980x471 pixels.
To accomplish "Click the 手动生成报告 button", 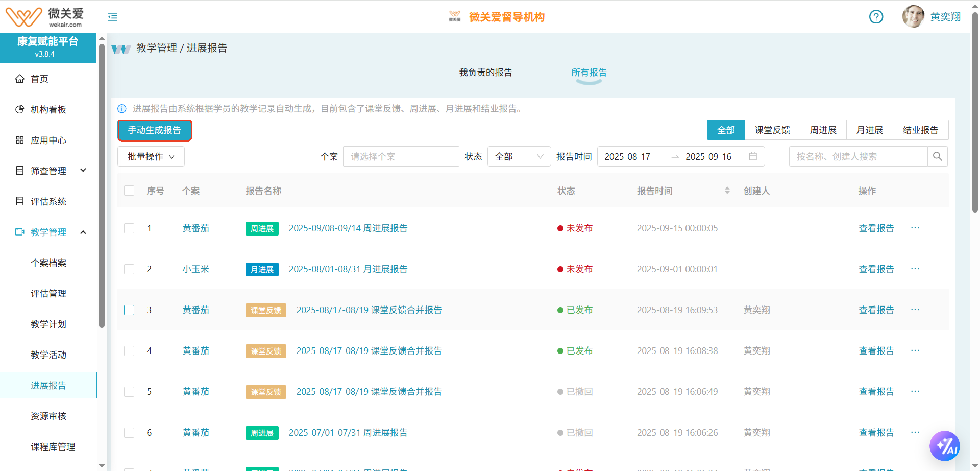I will tap(154, 130).
